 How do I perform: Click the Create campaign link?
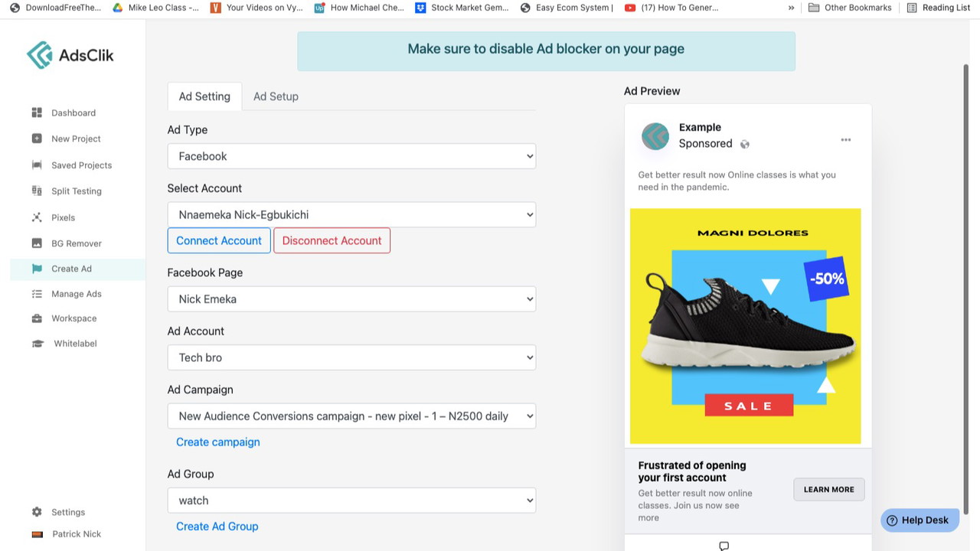pyautogui.click(x=218, y=442)
